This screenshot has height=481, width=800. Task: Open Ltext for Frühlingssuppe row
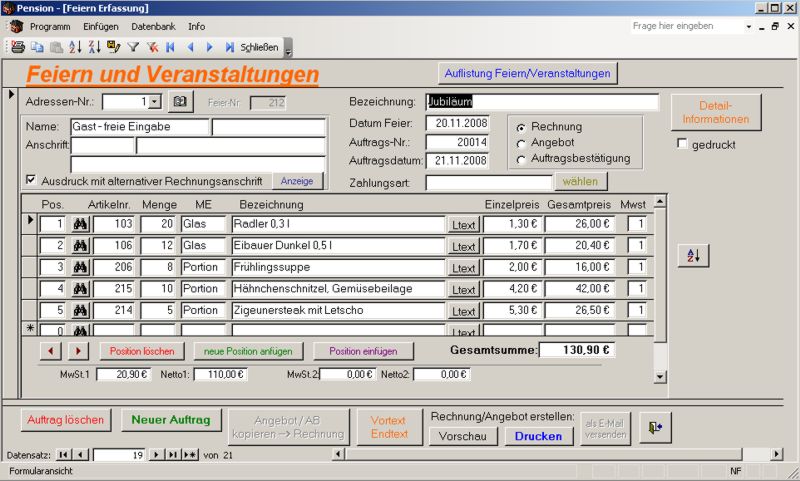(464, 268)
